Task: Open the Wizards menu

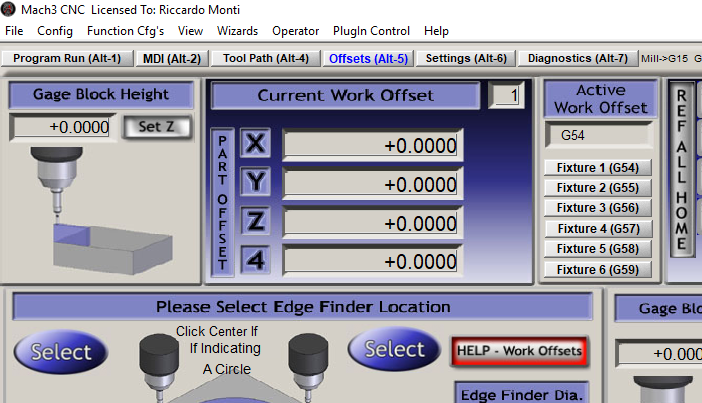Action: pyautogui.click(x=239, y=31)
